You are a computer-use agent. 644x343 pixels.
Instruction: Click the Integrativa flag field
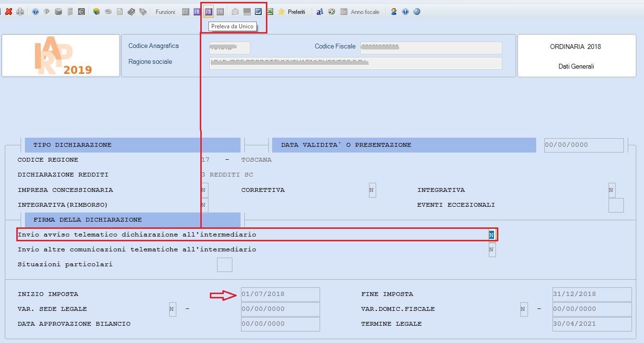611,190
